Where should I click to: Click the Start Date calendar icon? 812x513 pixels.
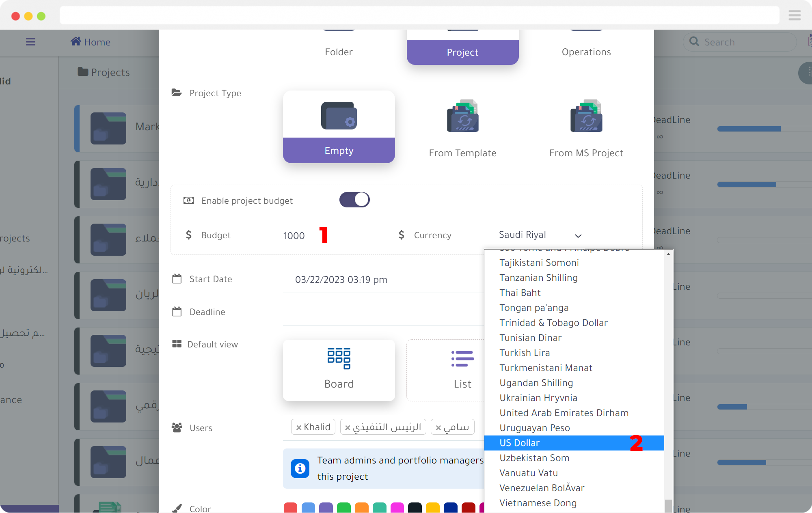177,279
